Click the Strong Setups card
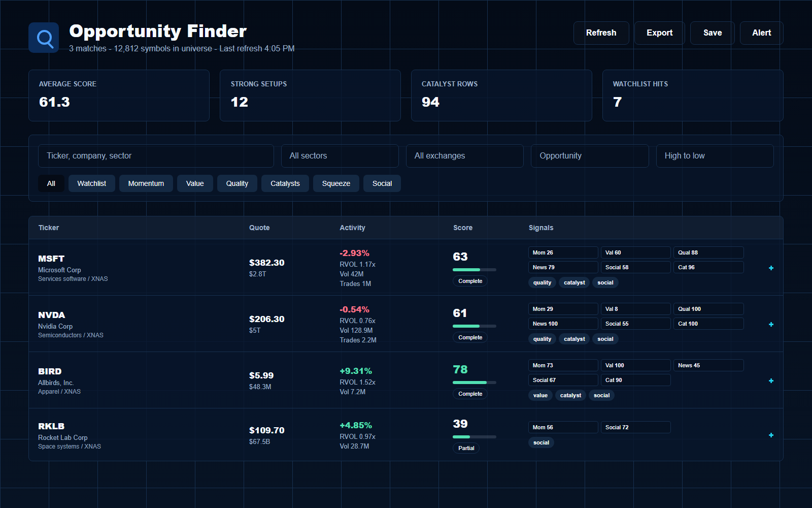This screenshot has width=812, height=508. [310, 96]
